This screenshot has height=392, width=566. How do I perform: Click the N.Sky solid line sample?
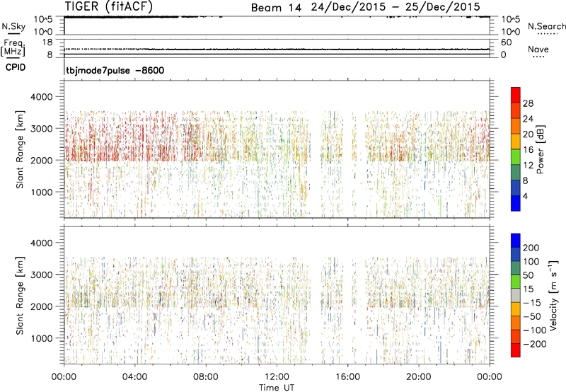tap(13, 34)
